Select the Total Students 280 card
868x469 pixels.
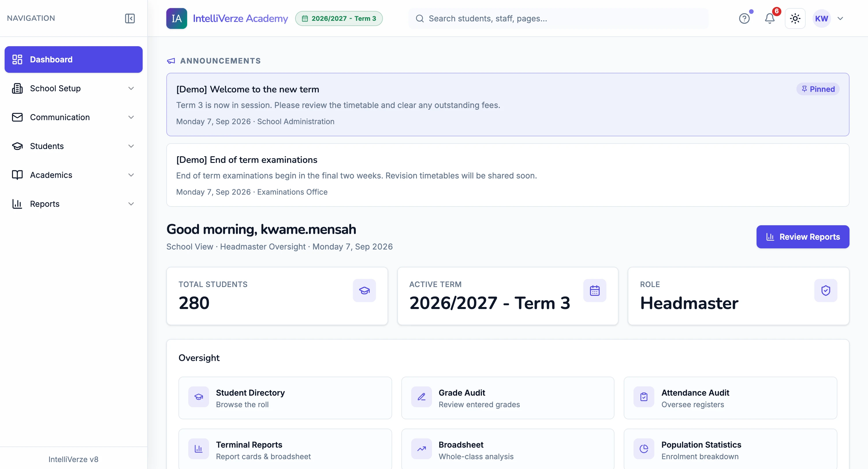point(277,296)
